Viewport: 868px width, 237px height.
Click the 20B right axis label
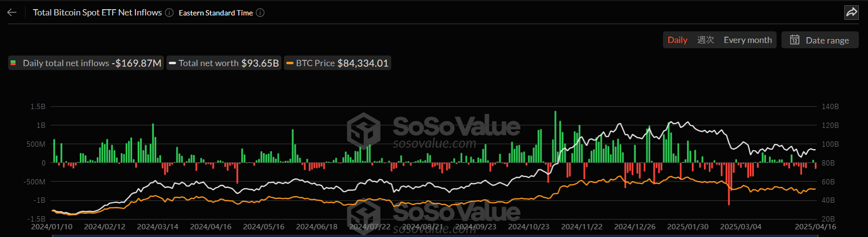pyautogui.click(x=828, y=219)
